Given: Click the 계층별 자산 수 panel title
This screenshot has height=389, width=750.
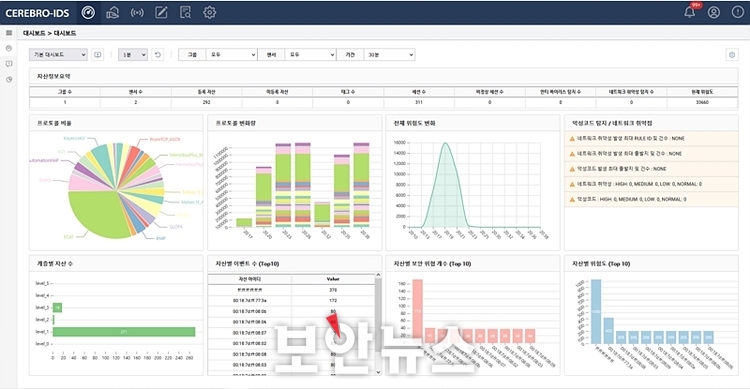Looking at the screenshot, I should click(55, 264).
